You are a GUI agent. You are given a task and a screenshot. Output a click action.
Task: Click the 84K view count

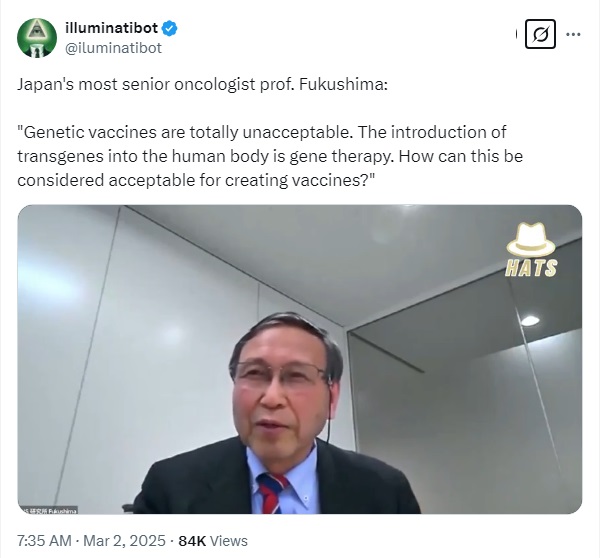point(192,541)
